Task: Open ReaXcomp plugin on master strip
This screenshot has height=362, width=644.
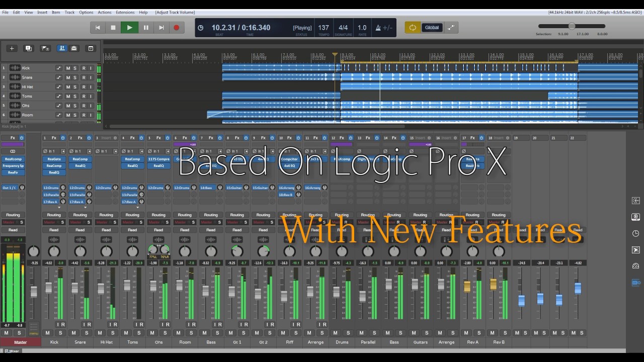Action: click(x=13, y=159)
